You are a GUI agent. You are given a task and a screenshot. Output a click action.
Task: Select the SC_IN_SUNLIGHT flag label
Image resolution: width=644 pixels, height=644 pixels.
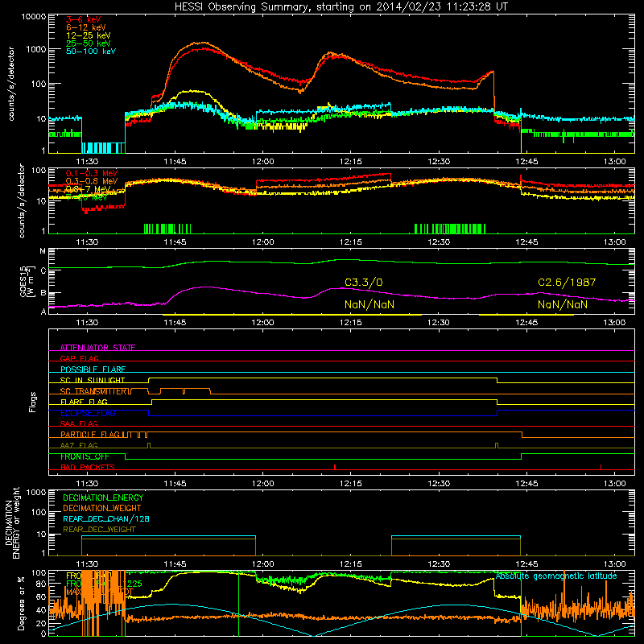coord(93,380)
